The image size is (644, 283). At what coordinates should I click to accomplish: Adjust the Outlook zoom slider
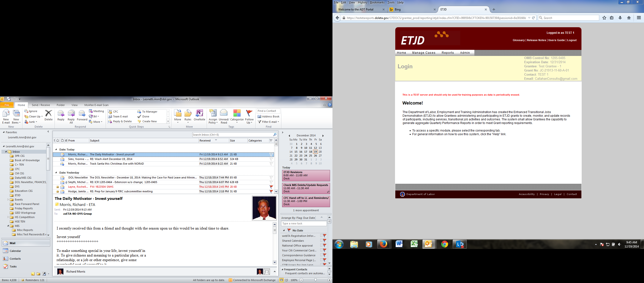(315, 280)
